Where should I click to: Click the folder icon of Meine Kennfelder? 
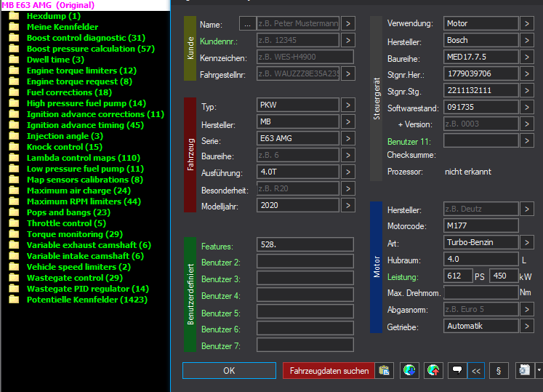[14, 27]
